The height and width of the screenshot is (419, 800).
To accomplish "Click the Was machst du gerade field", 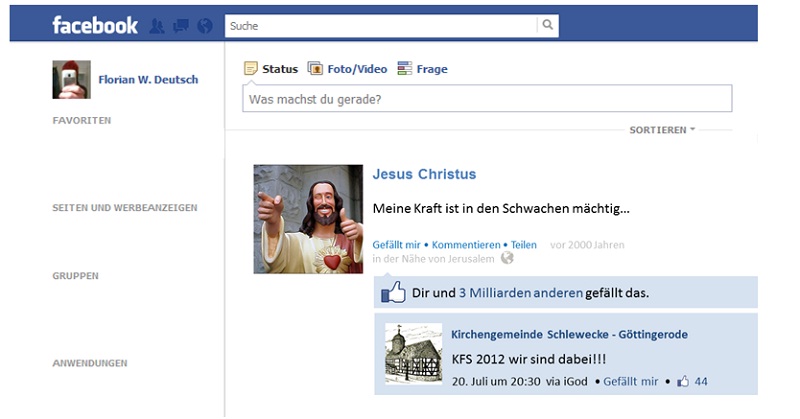I will [x=487, y=98].
